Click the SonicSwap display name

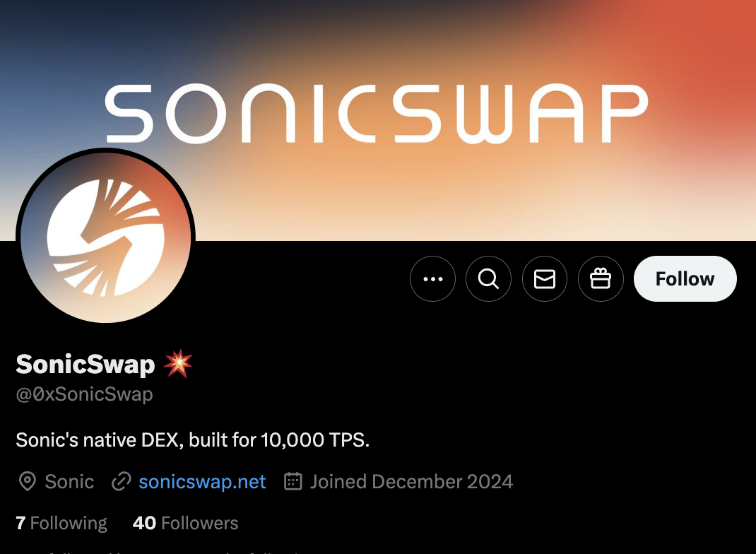coord(85,365)
